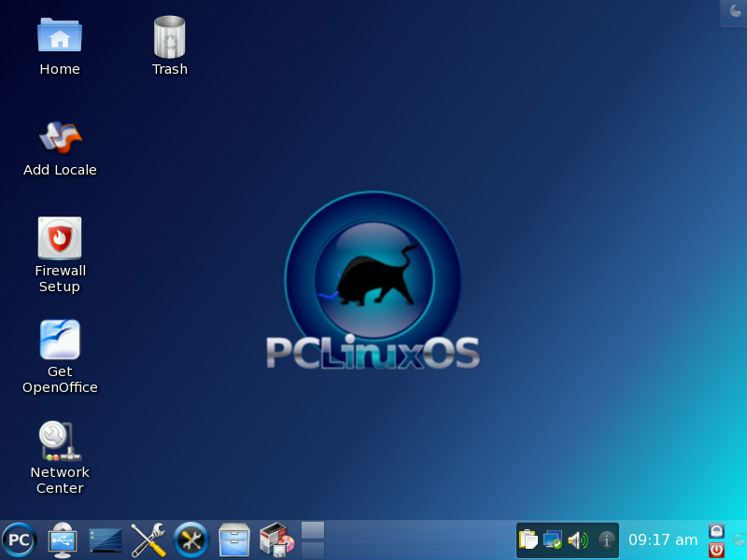Open the round blue system settings icon
Viewport: 747px width, 560px height.
pos(191,539)
